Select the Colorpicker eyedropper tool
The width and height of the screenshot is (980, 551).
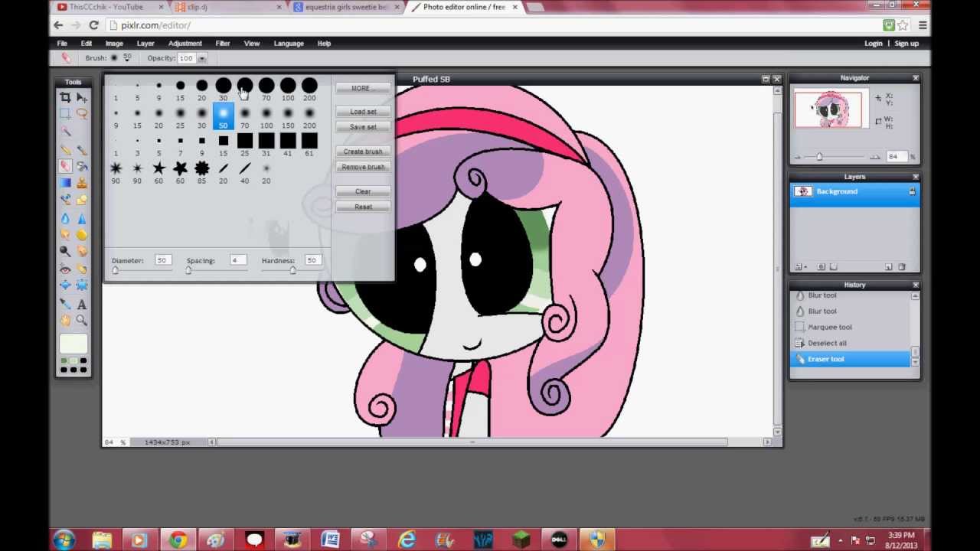65,304
